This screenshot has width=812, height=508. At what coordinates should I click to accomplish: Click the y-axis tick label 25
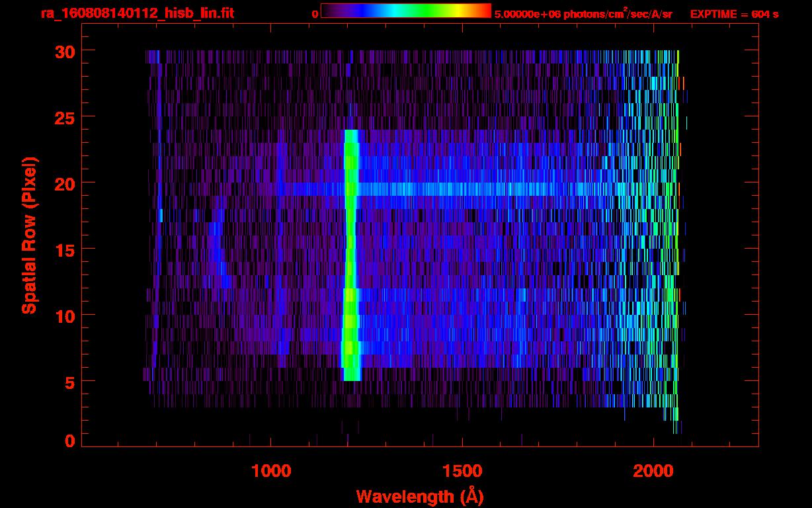click(x=64, y=117)
